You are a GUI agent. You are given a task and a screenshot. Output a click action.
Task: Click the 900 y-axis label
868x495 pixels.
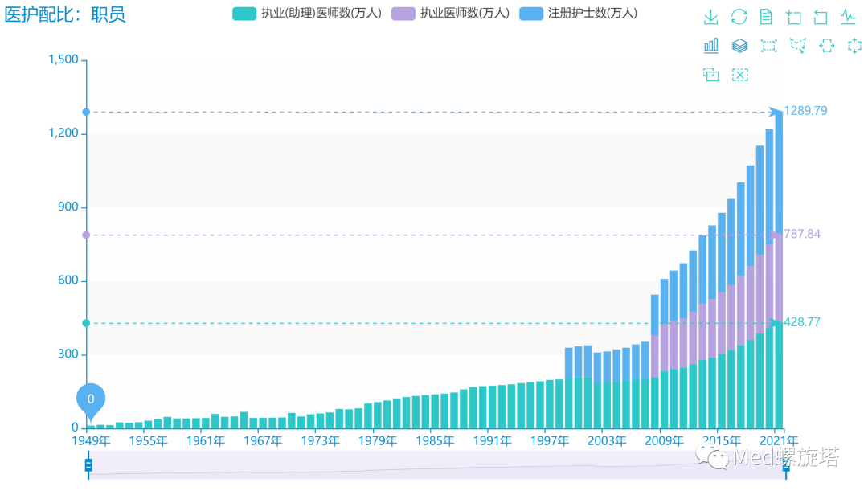[68, 207]
